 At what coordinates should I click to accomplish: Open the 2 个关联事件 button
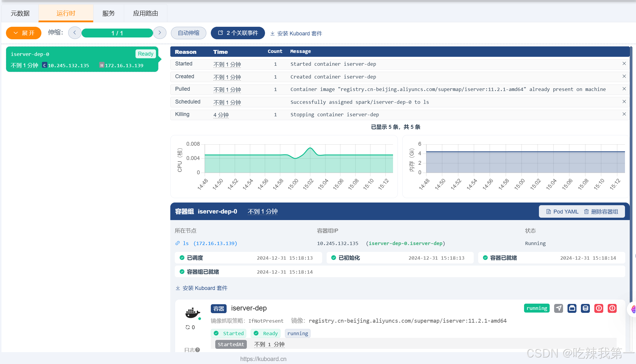pyautogui.click(x=238, y=33)
